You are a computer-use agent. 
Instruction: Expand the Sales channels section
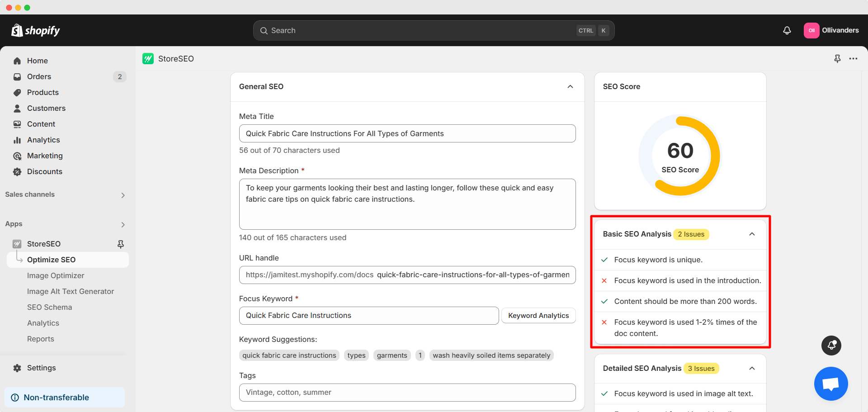(123, 195)
